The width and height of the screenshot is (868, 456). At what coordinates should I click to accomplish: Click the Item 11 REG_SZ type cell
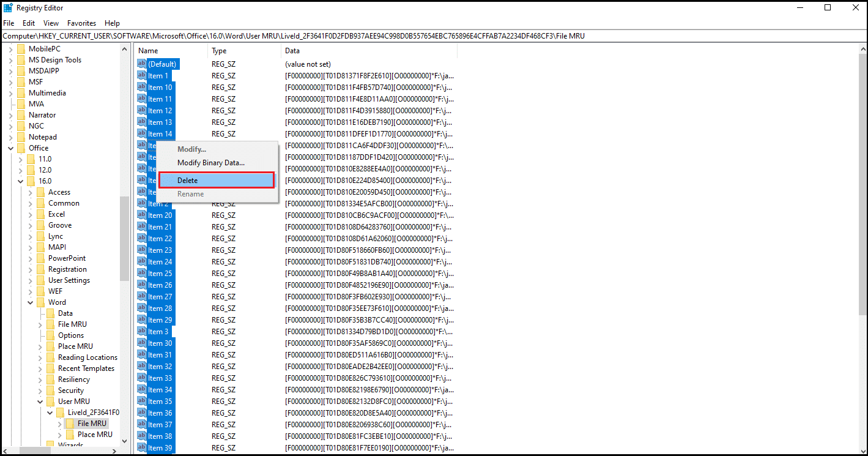224,99
